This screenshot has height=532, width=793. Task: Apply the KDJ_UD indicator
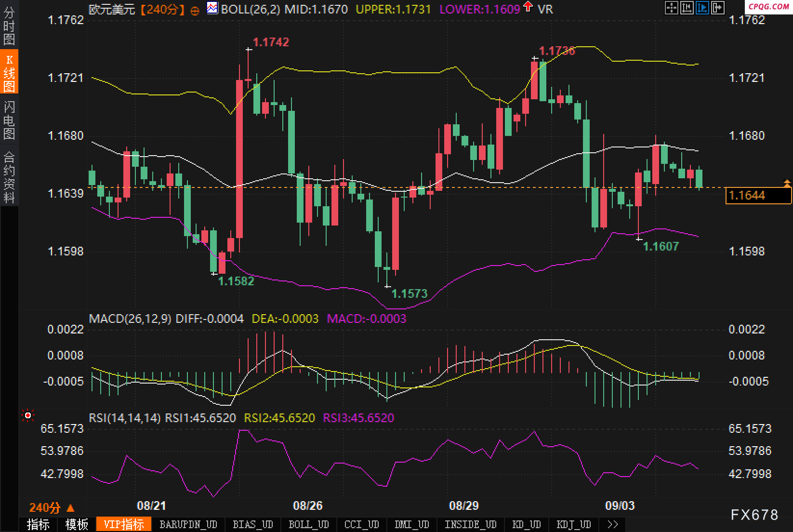pyautogui.click(x=573, y=524)
